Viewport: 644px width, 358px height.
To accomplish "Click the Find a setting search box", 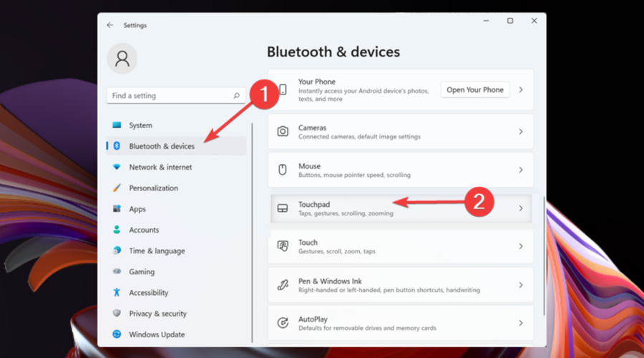I will point(176,95).
